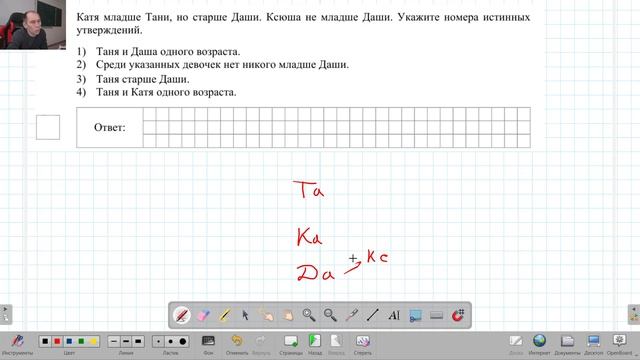The image size is (640, 360).
Task: Go to previous page with Назад
Action: click(x=315, y=344)
